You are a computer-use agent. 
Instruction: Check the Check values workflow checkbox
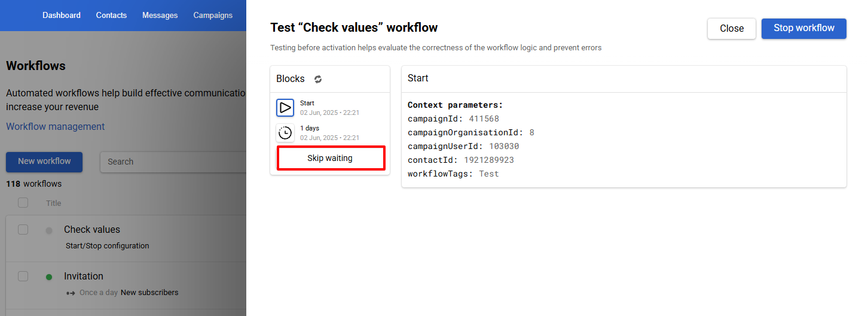tap(23, 229)
